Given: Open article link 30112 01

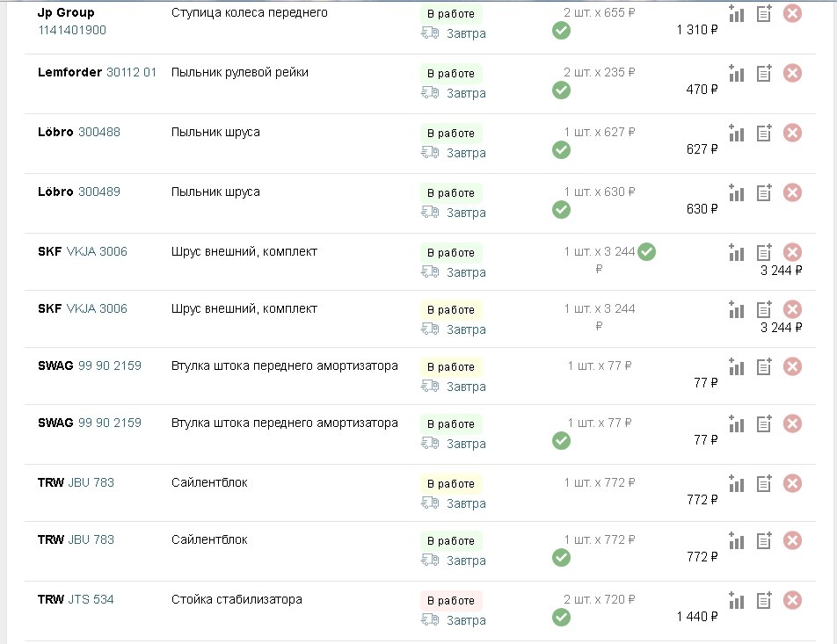Looking at the screenshot, I should [x=131, y=72].
